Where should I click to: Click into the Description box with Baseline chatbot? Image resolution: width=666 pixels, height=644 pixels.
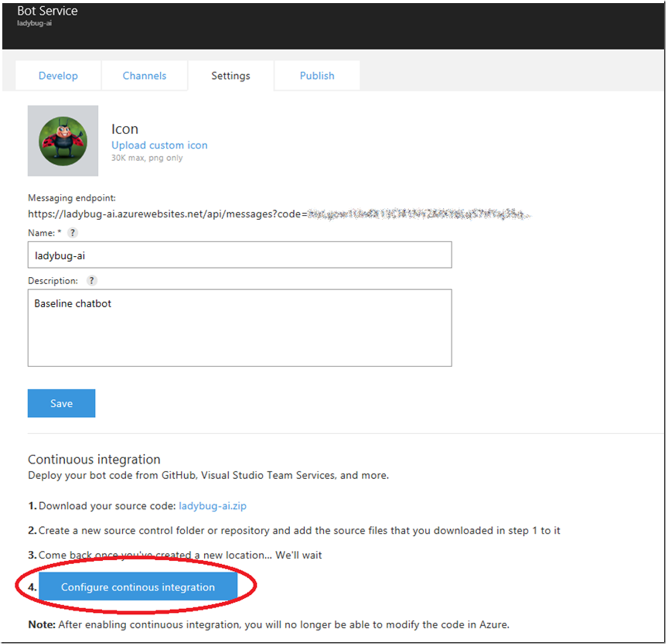[x=240, y=328]
